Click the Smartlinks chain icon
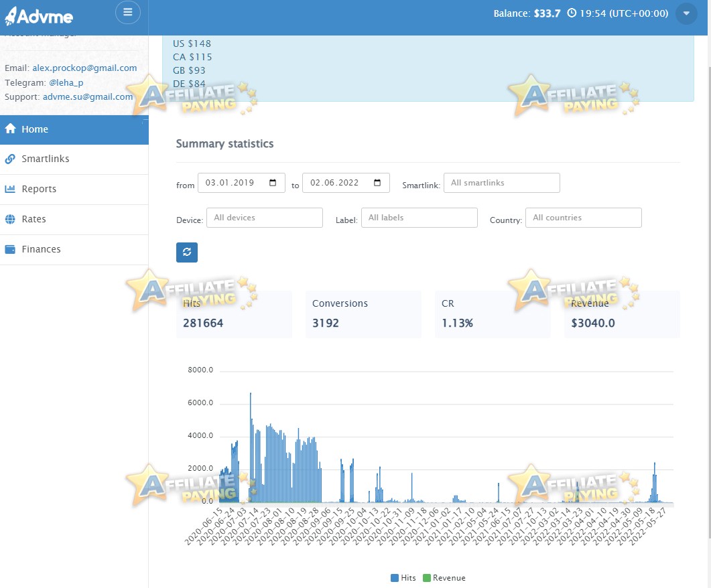This screenshot has height=588, width=711. tap(10, 159)
